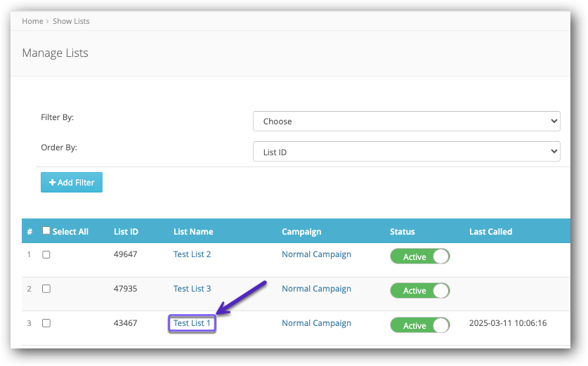Image resolution: width=588 pixels, height=366 pixels.
Task: Open Normal Campaign for Test List 3
Action: [316, 289]
